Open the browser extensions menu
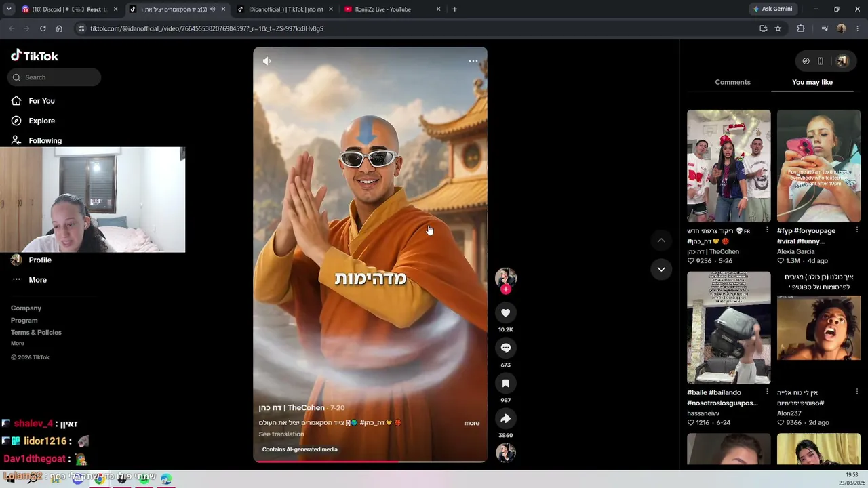The width and height of the screenshot is (868, 488). coord(801,28)
